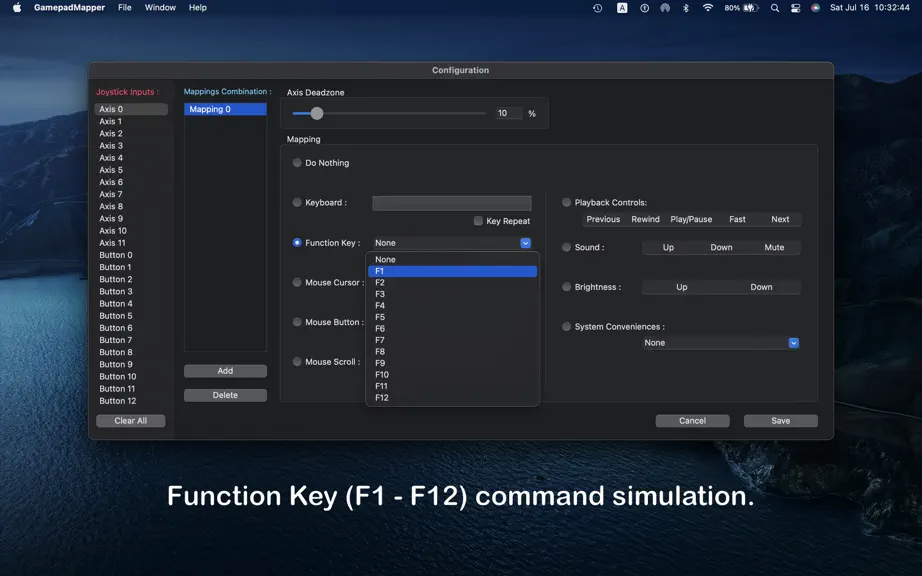Cancel the configuration dialog
922x576 pixels.
click(x=693, y=421)
